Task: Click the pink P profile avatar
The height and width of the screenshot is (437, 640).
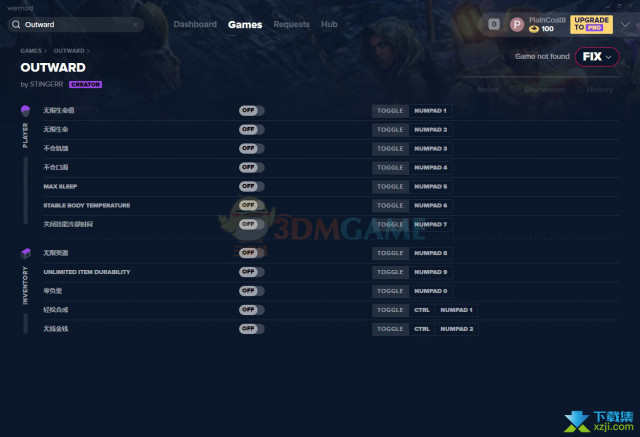Action: click(517, 25)
